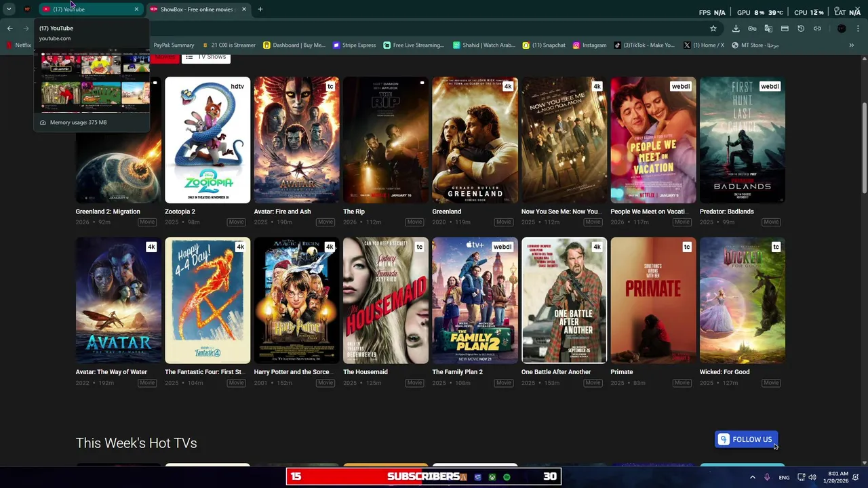Open the browser profile avatar
This screenshot has width=868, height=488.
(x=842, y=28)
